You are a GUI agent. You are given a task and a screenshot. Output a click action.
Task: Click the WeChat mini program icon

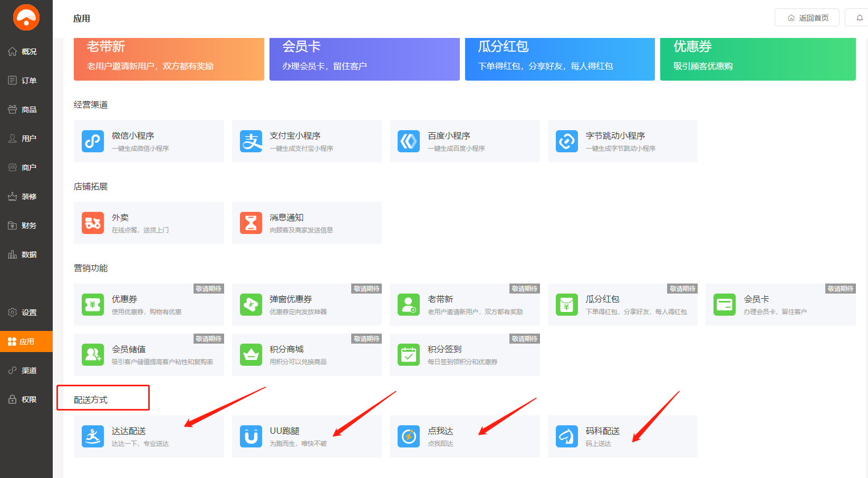click(x=93, y=141)
